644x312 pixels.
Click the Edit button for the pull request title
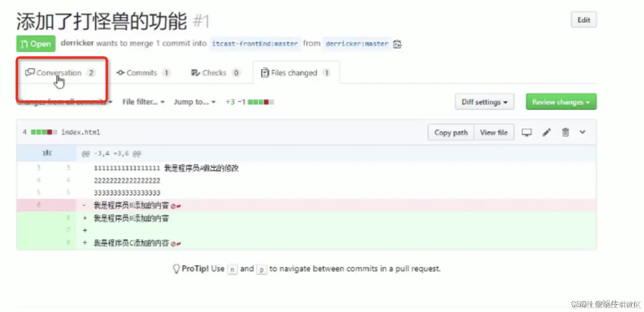(583, 19)
